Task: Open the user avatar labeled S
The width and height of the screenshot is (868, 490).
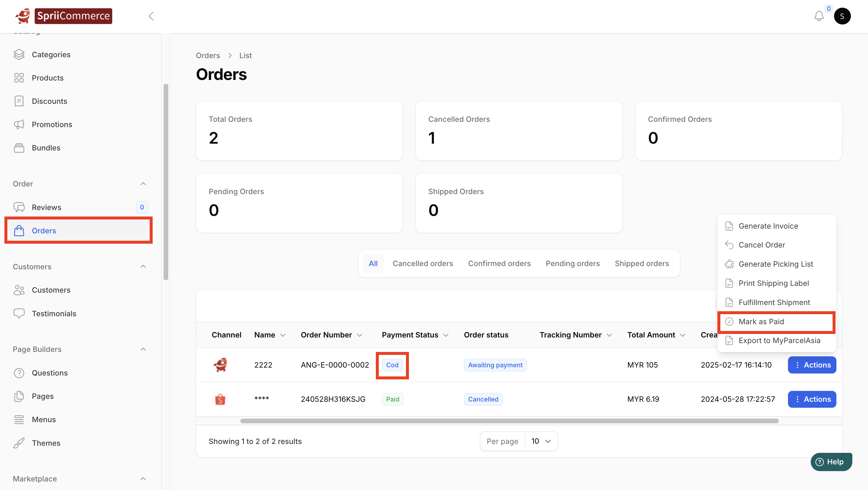Action: 842,16
